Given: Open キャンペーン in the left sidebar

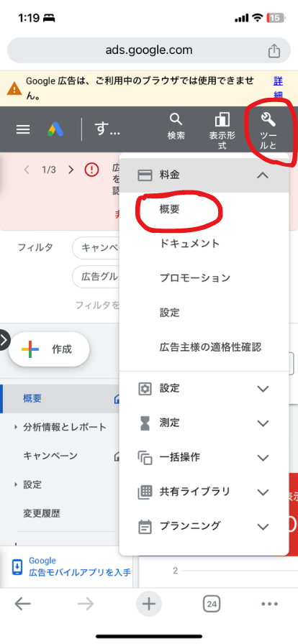Looking at the screenshot, I should click(50, 456).
